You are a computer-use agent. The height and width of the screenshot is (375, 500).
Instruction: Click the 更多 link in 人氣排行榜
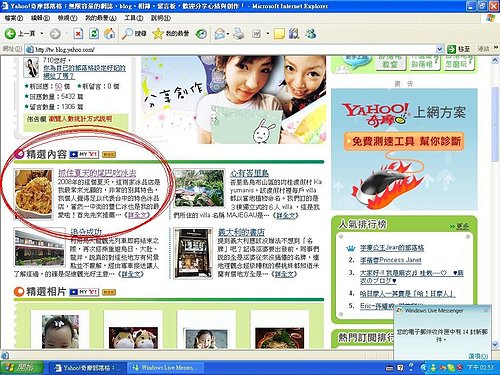point(463,226)
